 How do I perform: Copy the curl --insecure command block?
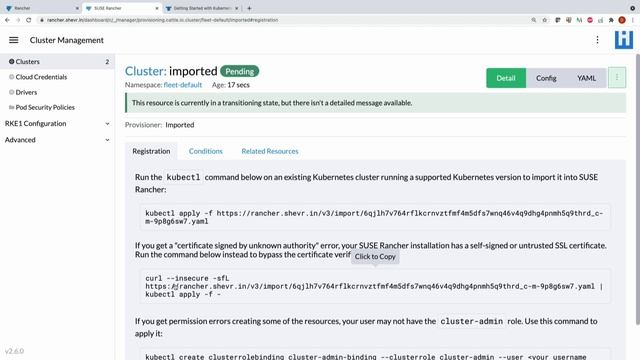(x=375, y=286)
